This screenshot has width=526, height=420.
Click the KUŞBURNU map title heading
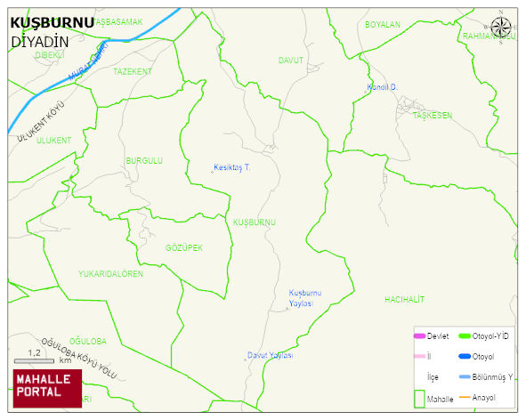coord(52,23)
